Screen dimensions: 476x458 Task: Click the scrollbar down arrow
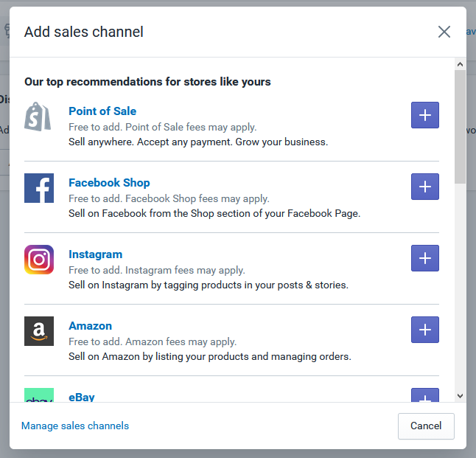pyautogui.click(x=460, y=396)
